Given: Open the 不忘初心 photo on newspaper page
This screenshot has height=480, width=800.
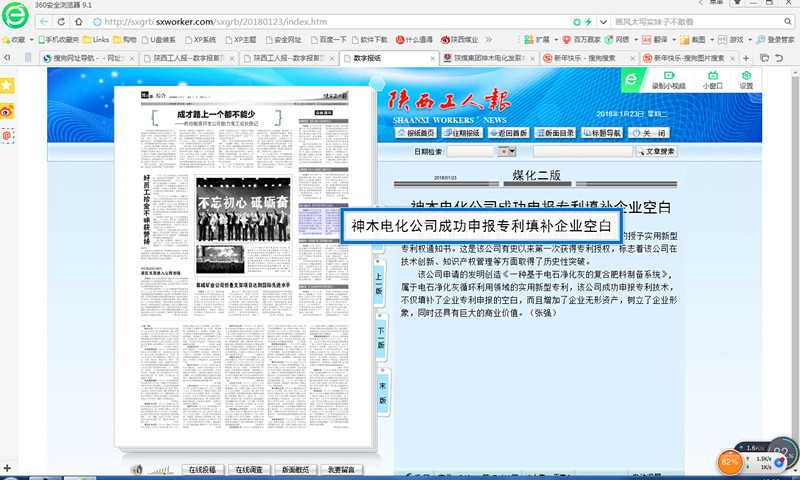Looking at the screenshot, I should [243, 209].
